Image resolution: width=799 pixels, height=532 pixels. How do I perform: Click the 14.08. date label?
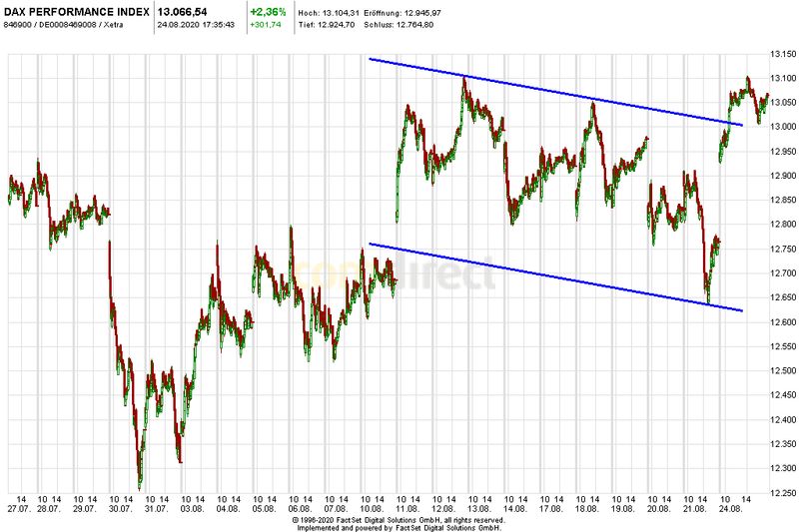coord(515,509)
